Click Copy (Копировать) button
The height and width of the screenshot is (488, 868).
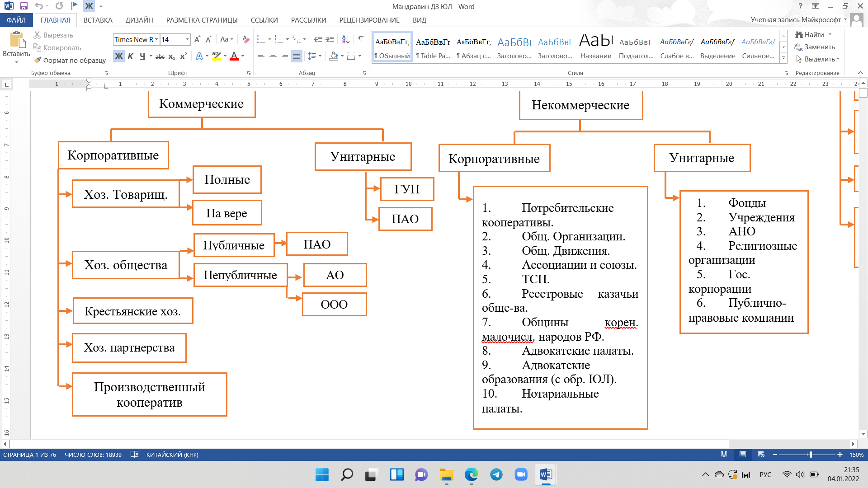57,47
